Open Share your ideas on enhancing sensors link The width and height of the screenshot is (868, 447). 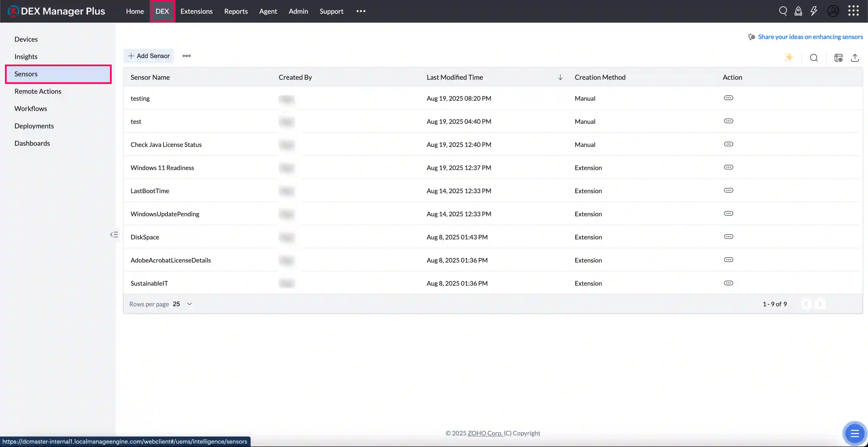point(810,37)
